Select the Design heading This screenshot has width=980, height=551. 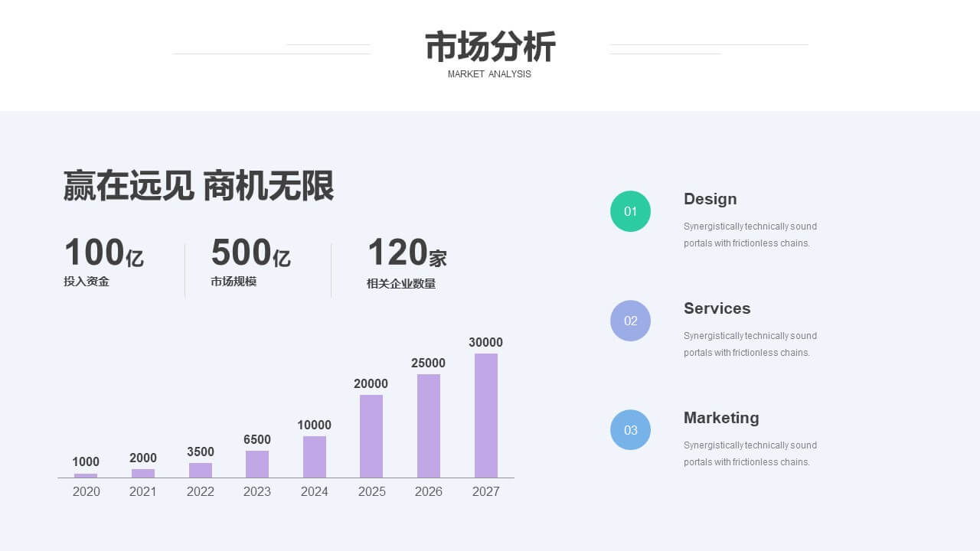point(710,199)
